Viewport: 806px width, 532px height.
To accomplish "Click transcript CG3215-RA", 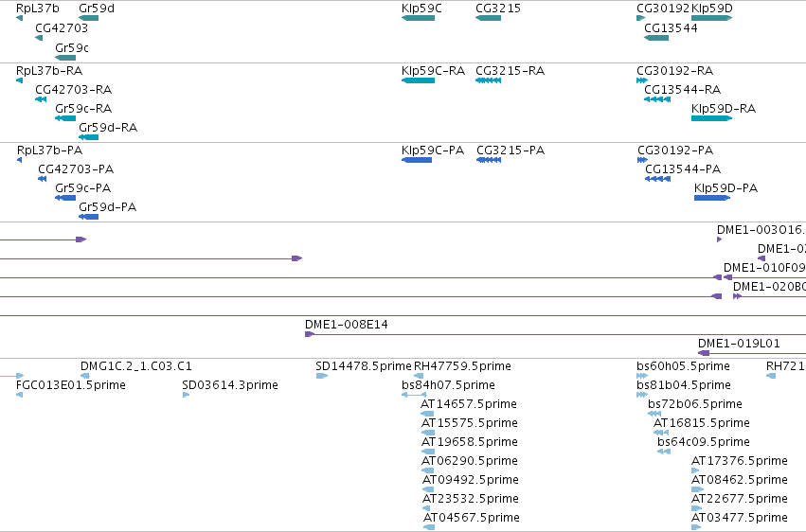I will (510, 70).
